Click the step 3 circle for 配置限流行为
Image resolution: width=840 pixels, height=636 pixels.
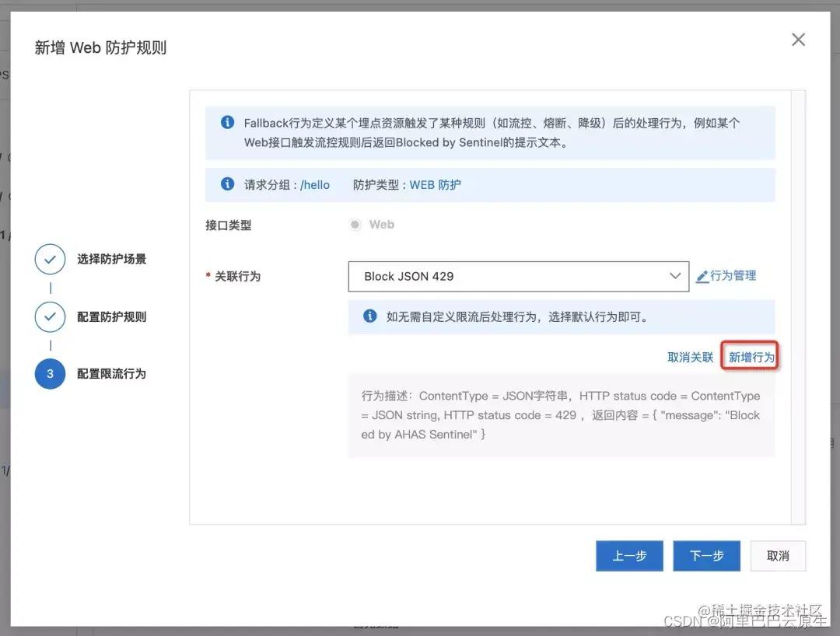50,373
